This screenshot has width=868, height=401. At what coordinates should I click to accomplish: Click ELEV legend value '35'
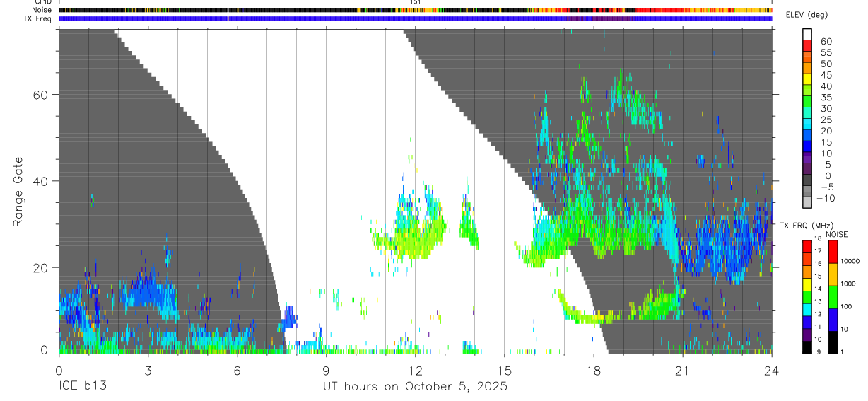coord(826,97)
